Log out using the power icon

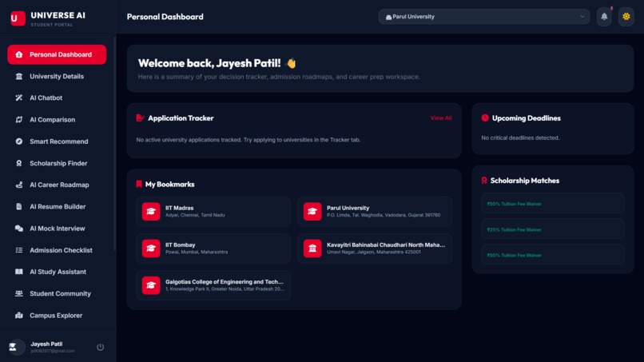[100, 347]
